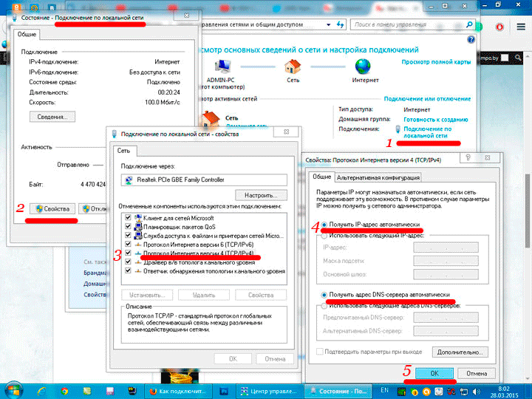Click 'Дополнительно...' button
Viewport: 532px width, 399px height.
[460, 352]
